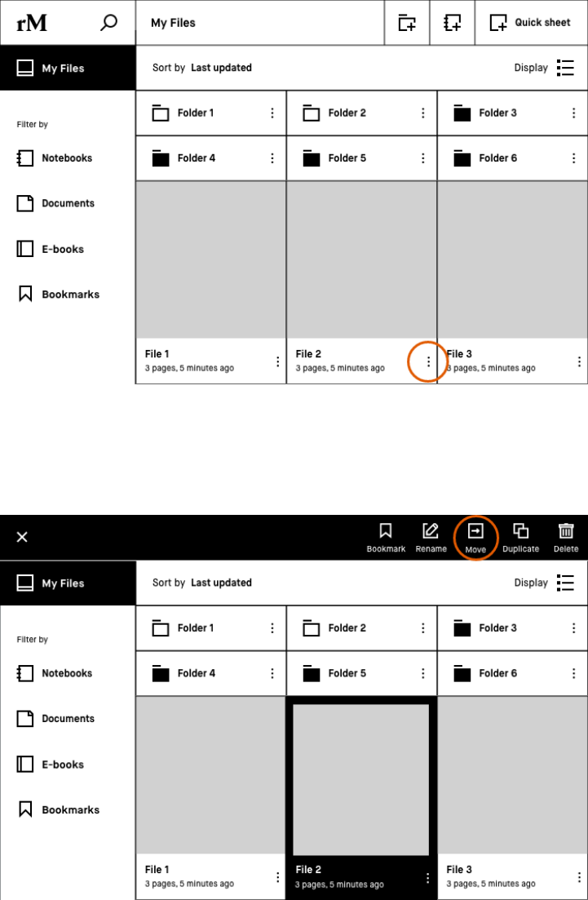This screenshot has height=900, width=588.
Task: Filter by Documents in the upper sidebar
Action: tap(55, 203)
